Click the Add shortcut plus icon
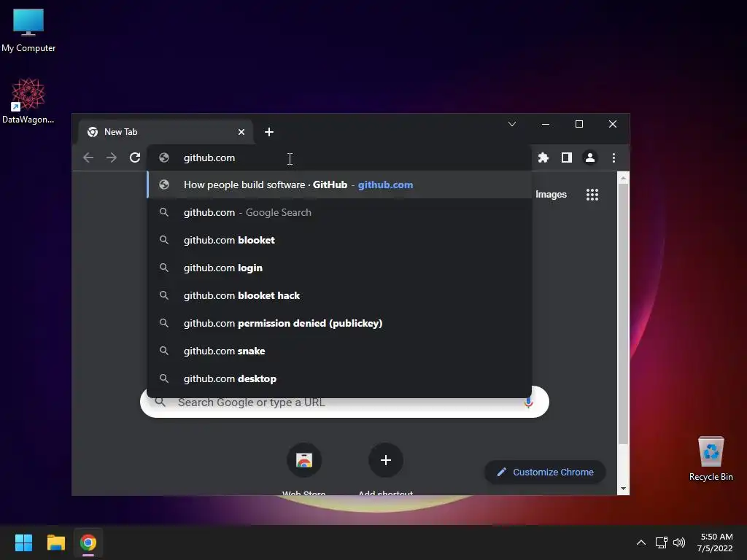This screenshot has height=560, width=747. point(386,460)
